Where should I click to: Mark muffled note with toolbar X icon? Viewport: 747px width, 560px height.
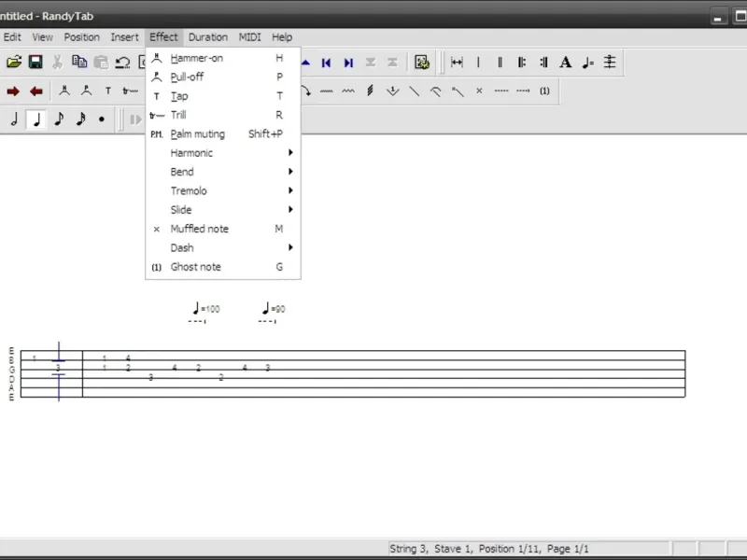[479, 91]
